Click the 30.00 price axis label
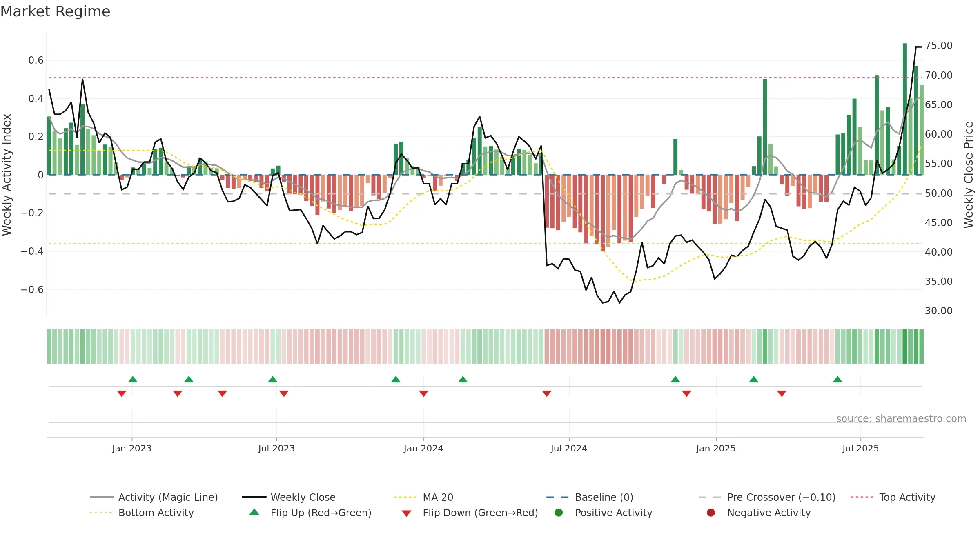 tap(939, 311)
